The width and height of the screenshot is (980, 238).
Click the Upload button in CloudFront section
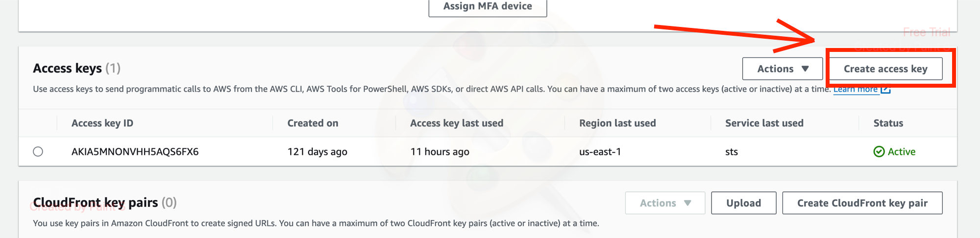coord(744,203)
